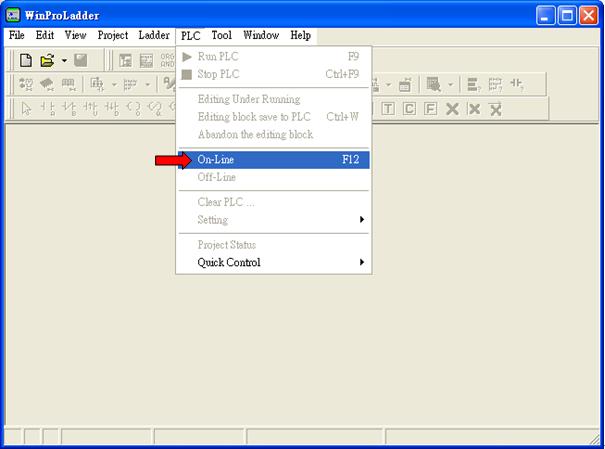The width and height of the screenshot is (605, 449).
Task: Select On-Line from the PLC menu
Action: click(x=274, y=160)
